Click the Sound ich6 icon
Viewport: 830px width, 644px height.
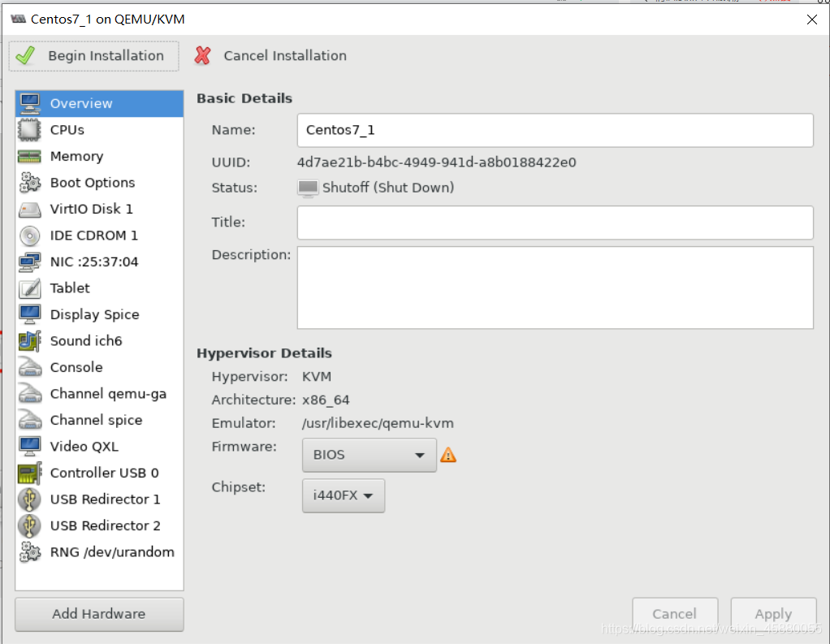(x=29, y=341)
